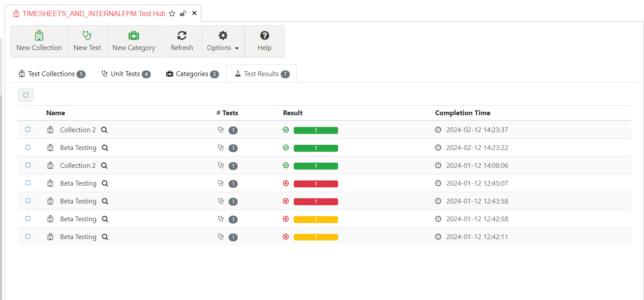The height and width of the screenshot is (300, 644).
Task: Click red result bar for 12:43:58 row
Action: [315, 202]
